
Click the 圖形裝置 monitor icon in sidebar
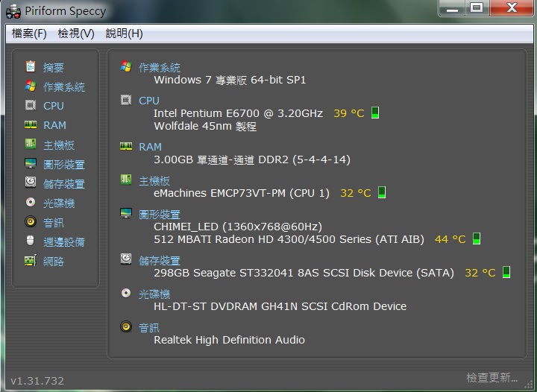coord(31,163)
